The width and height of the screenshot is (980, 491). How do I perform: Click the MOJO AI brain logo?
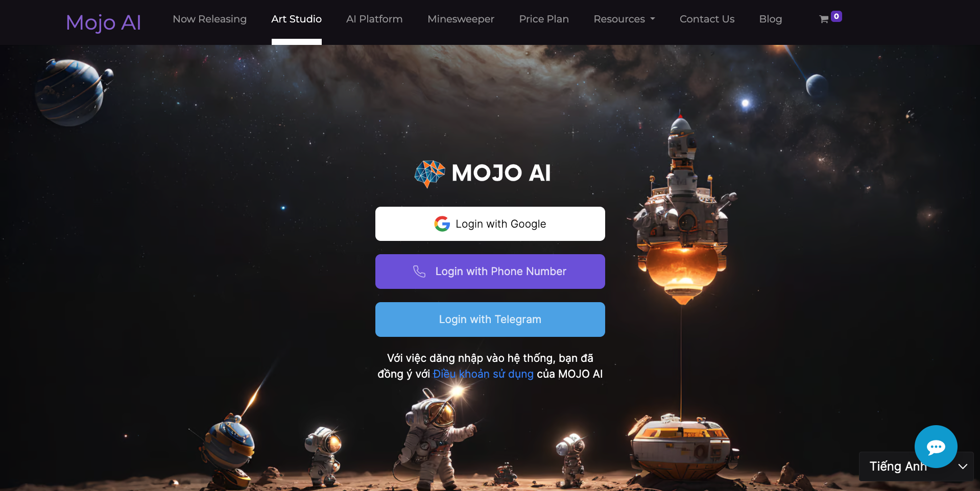click(429, 174)
